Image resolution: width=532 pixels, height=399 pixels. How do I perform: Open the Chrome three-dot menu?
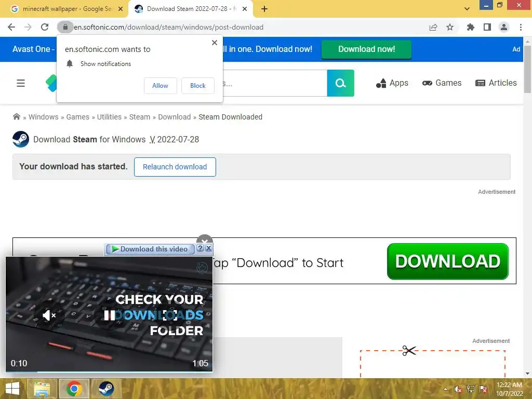coord(521,27)
